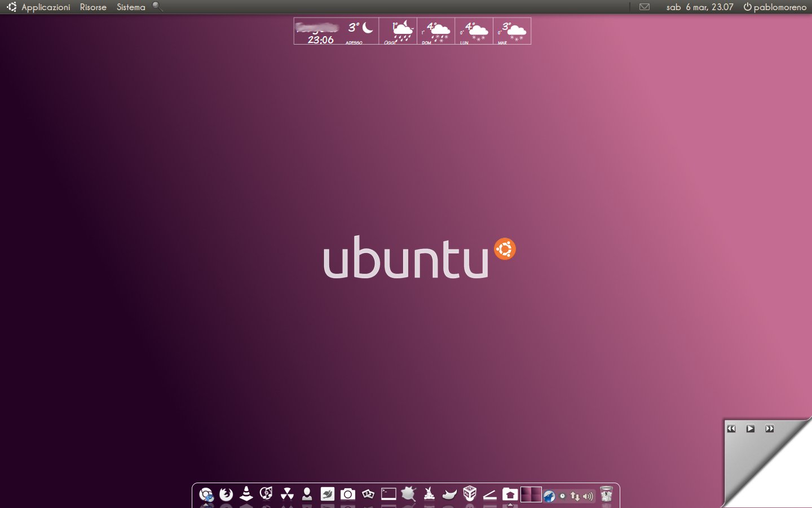Open home folder in dock
The height and width of the screenshot is (508, 812).
pos(510,494)
